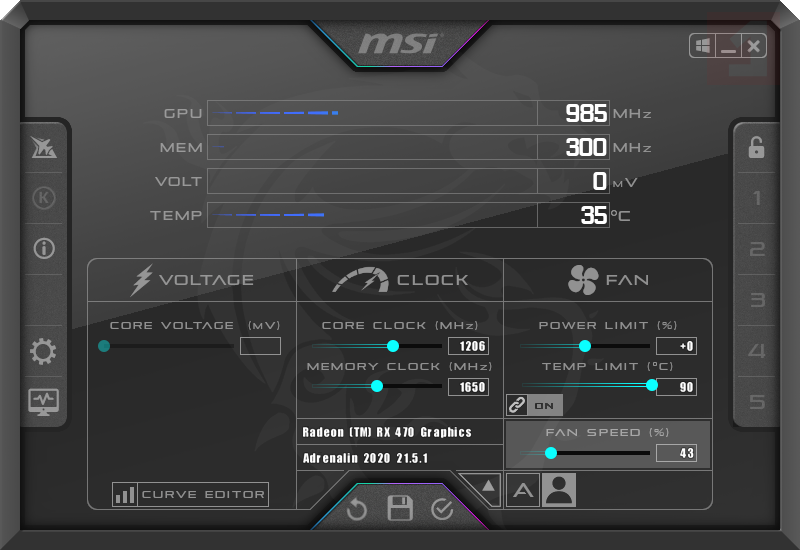Toggle the profile lock icon
Viewport: 800px width, 550px height.
756,147
